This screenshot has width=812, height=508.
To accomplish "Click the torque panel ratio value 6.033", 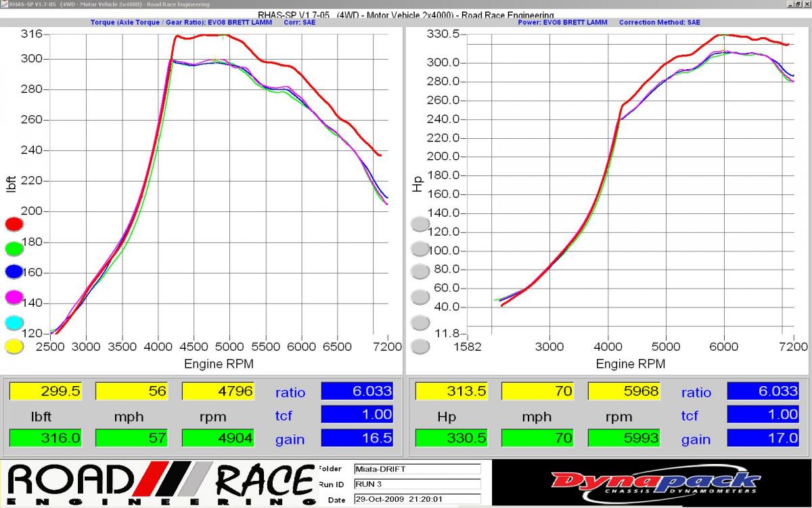I will 357,391.
